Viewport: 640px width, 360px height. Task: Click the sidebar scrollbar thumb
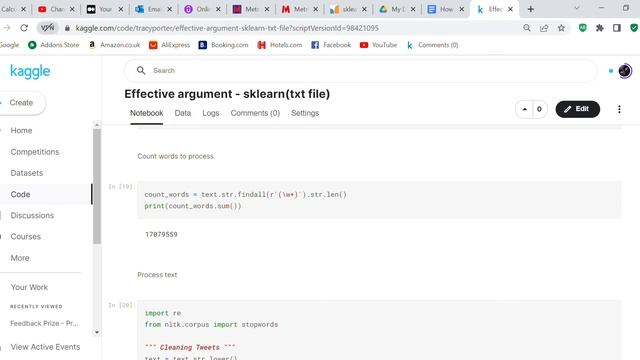click(97, 186)
